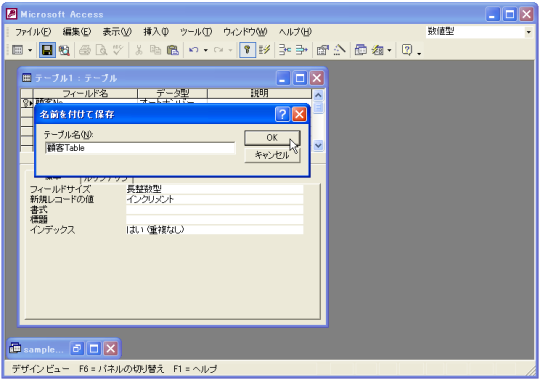Click the Insert Rows icon
The width and height of the screenshot is (540, 380).
click(285, 50)
